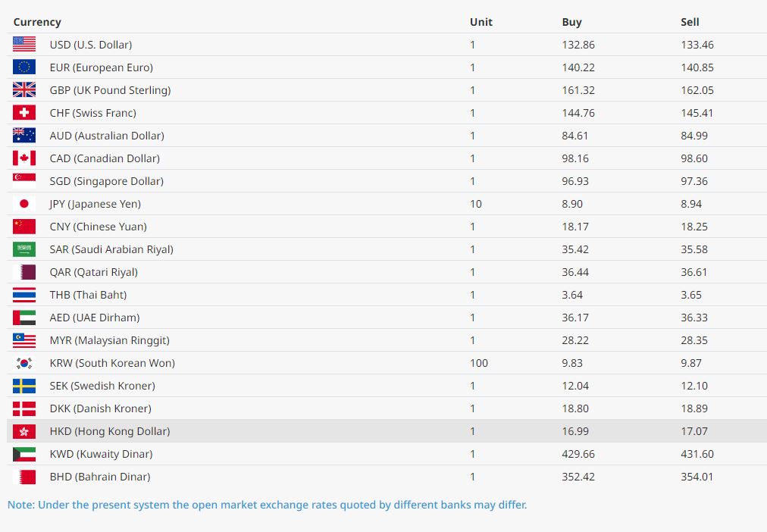Click the Currency column header
The width and height of the screenshot is (767, 532).
coord(37,22)
